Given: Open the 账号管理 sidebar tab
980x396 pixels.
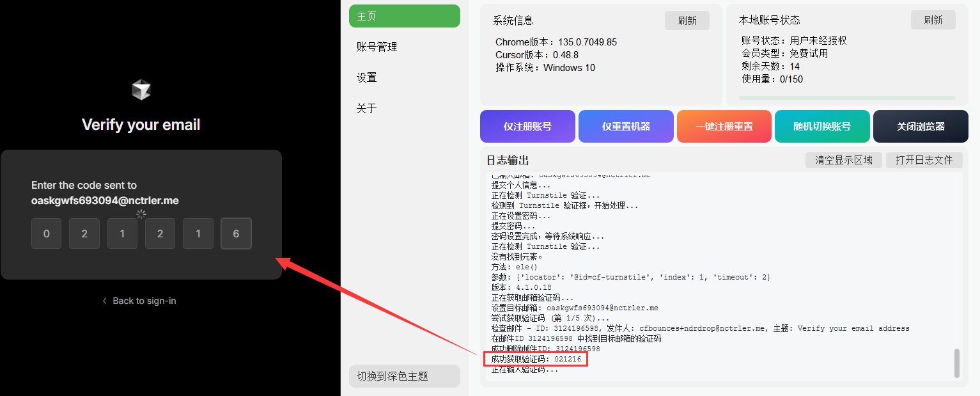Looking at the screenshot, I should click(x=405, y=47).
